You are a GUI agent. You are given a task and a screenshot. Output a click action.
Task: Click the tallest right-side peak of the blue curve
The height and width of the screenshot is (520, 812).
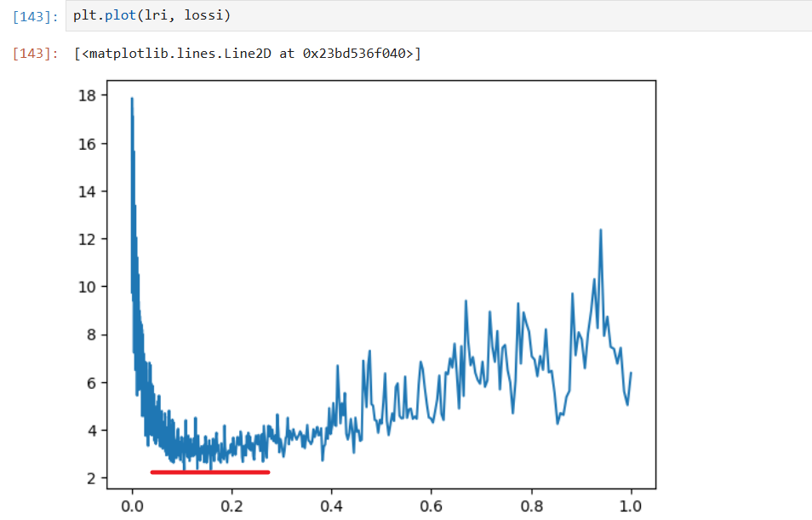[x=600, y=231]
